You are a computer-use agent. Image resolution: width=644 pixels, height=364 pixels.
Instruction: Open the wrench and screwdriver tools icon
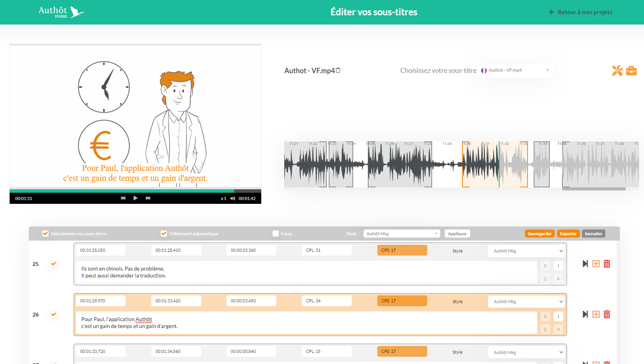[x=617, y=71]
